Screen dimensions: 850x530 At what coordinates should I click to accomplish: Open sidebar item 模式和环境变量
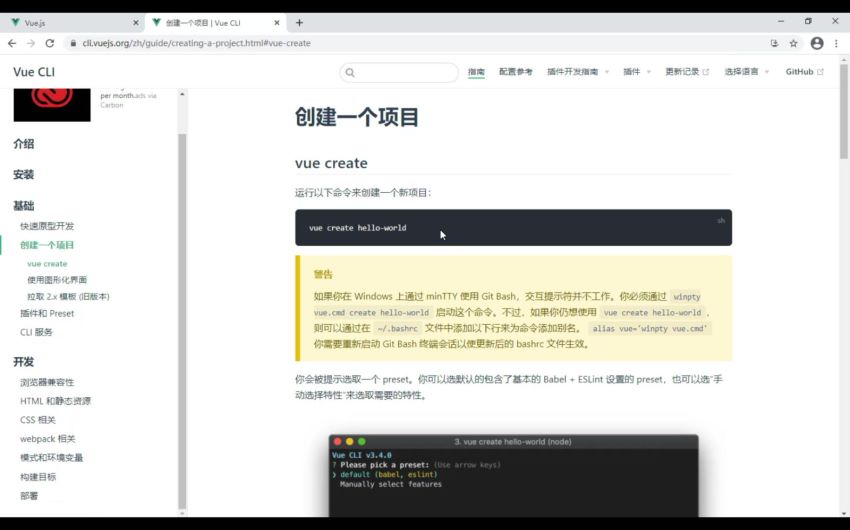pyautogui.click(x=51, y=458)
